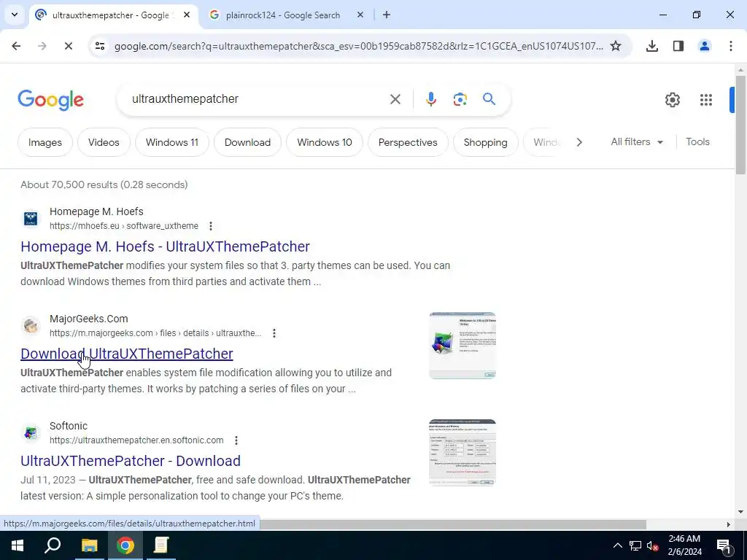This screenshot has height=560, width=747.
Task: Toggle the Chrome side panel icon
Action: tap(678, 46)
